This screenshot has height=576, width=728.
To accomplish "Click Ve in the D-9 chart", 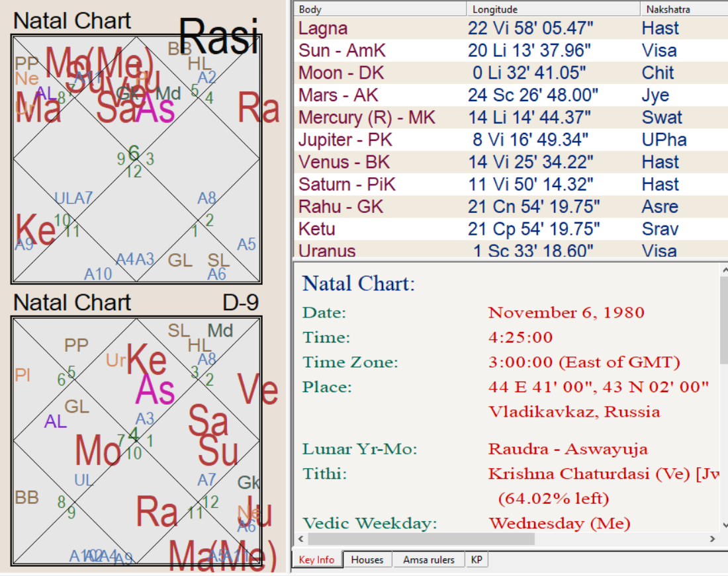I will tap(257, 389).
